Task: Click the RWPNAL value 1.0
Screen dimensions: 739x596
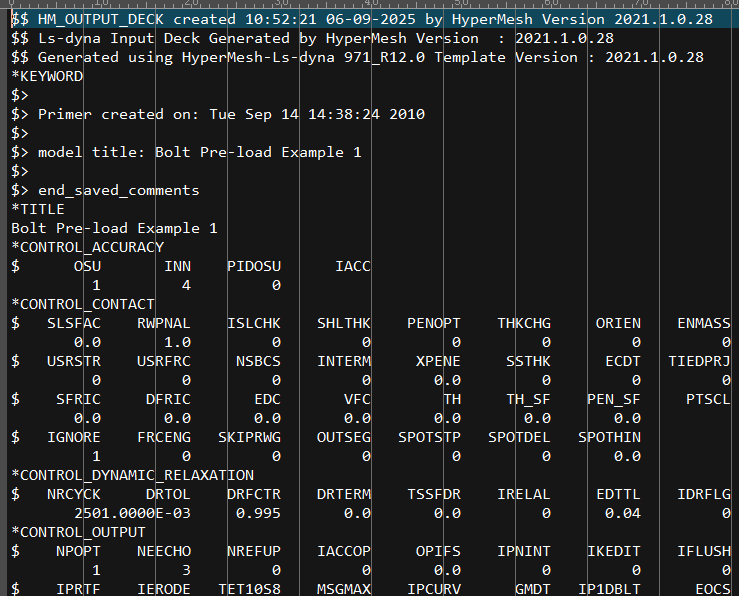Action: click(x=178, y=343)
